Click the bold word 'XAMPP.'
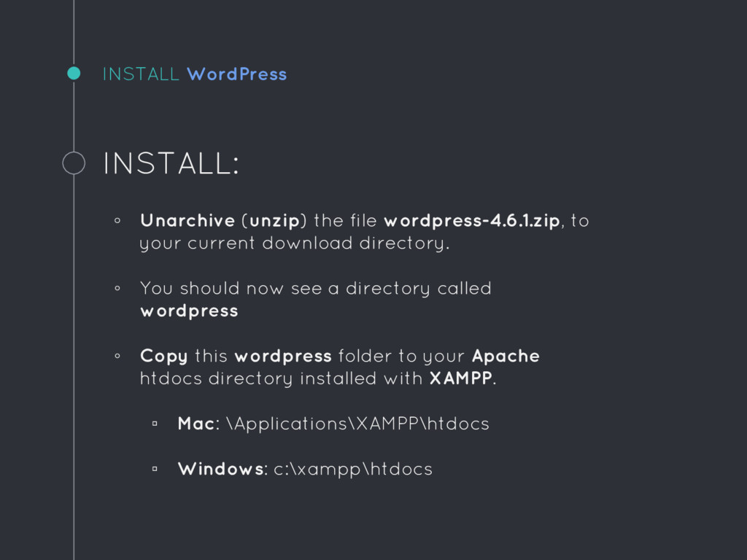Viewport: 747px width, 560px height. 462,378
